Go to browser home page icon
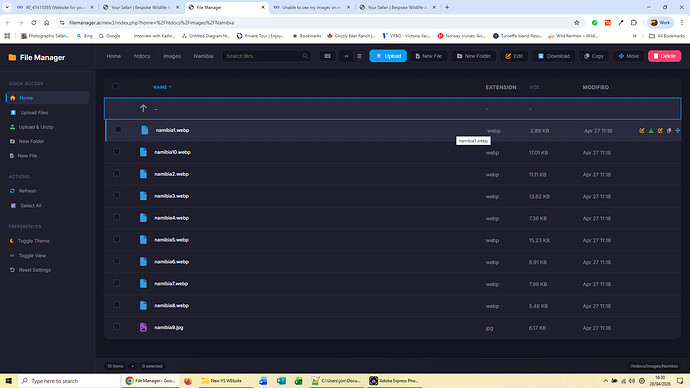 [46, 22]
